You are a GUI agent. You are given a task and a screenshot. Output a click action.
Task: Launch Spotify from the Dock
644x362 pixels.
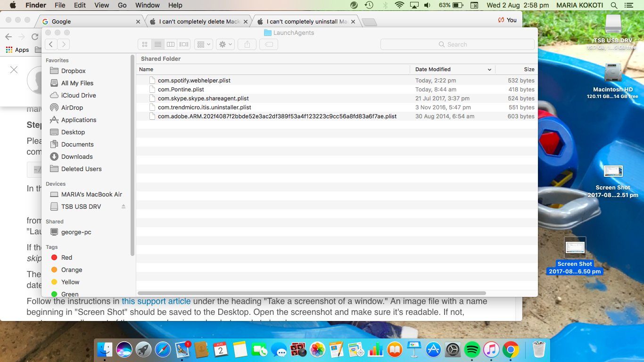pyautogui.click(x=472, y=349)
